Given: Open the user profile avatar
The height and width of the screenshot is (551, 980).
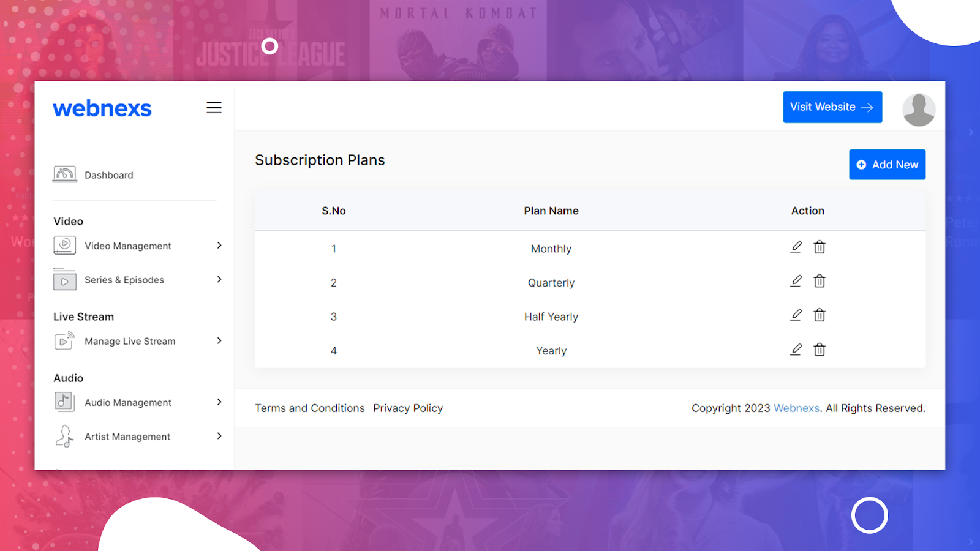Looking at the screenshot, I should coord(919,110).
